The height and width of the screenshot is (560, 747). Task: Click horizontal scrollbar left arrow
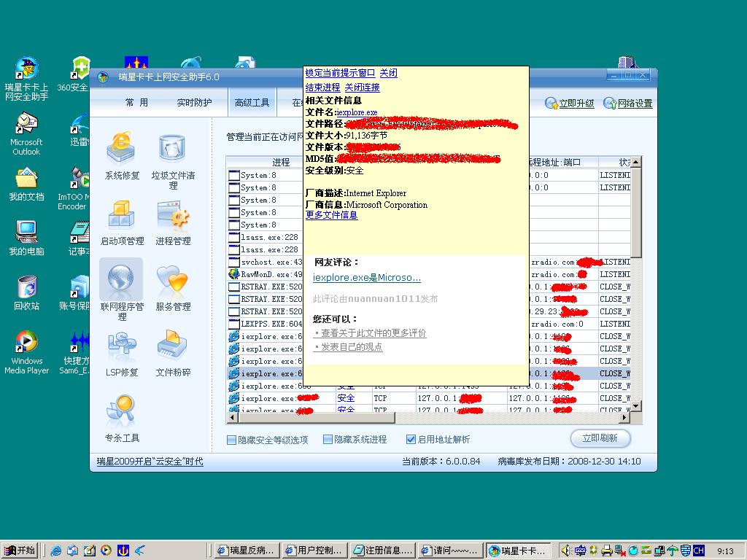point(233,418)
